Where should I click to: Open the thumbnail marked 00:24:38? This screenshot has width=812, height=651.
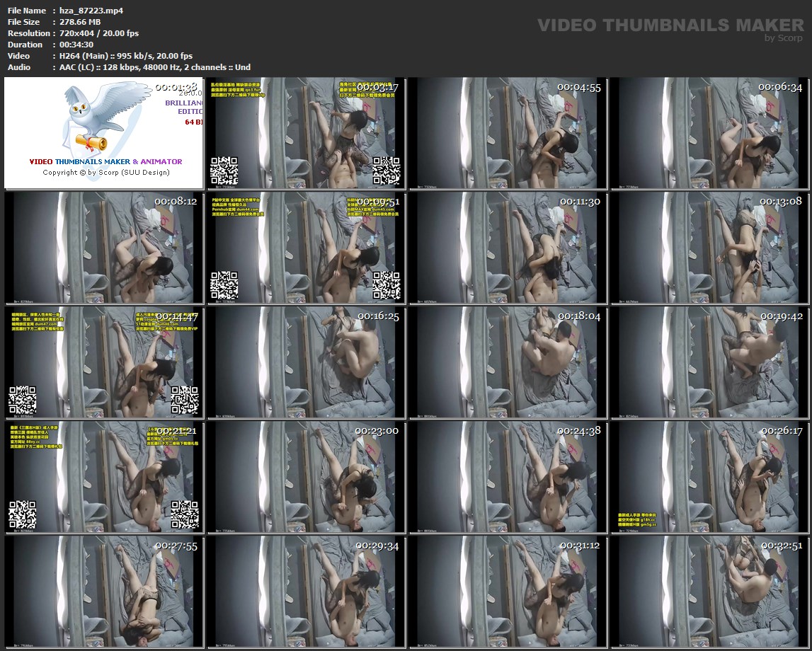pyautogui.click(x=508, y=477)
